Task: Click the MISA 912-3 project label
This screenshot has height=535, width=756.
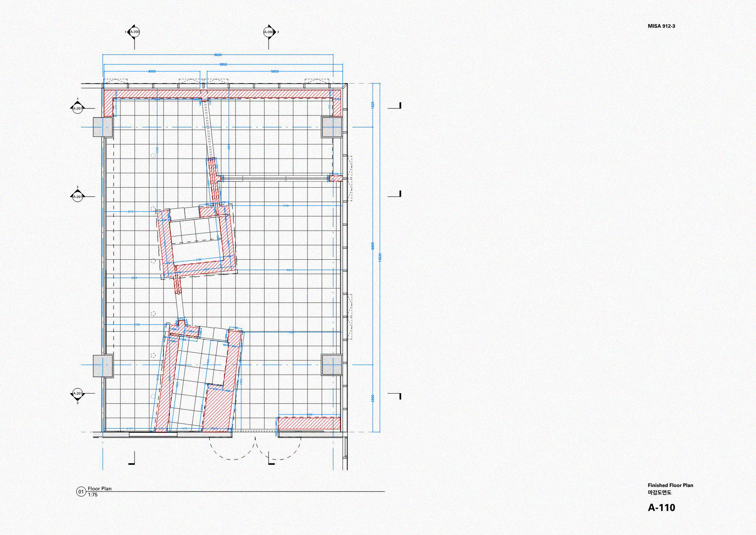Action: pyautogui.click(x=661, y=26)
